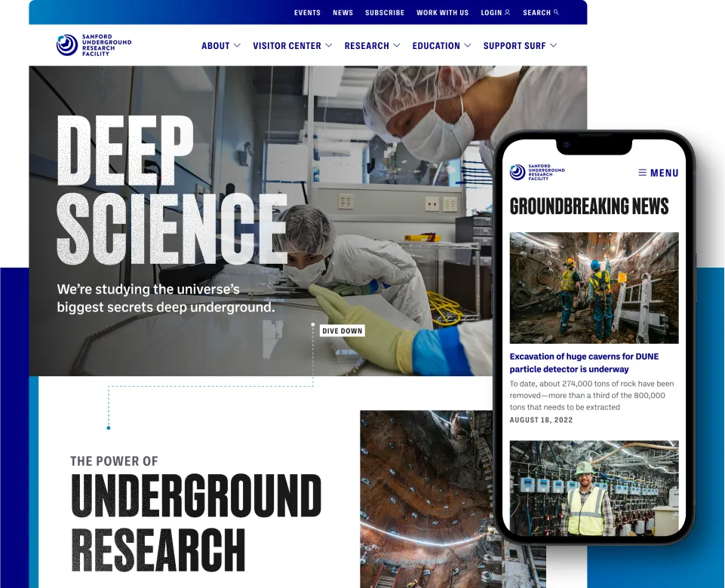Tap the SURF logo on mobile view

tap(537, 173)
